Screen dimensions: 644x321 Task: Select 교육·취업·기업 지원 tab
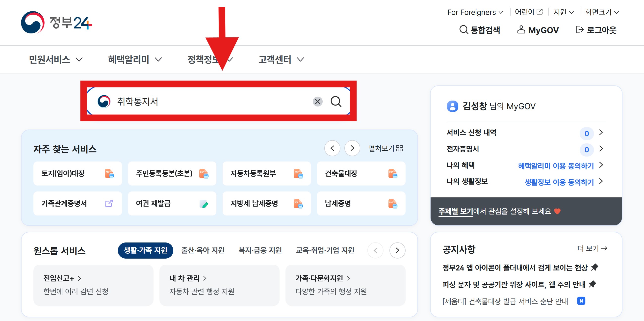coord(325,250)
